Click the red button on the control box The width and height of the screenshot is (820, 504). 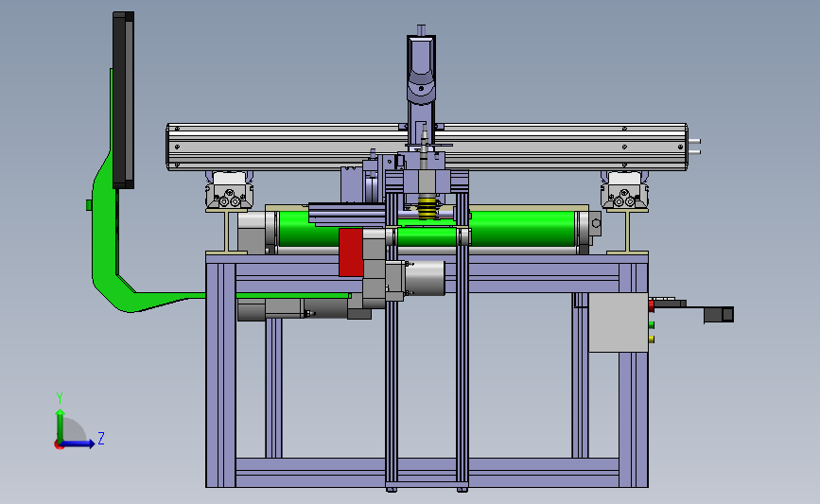652,305
